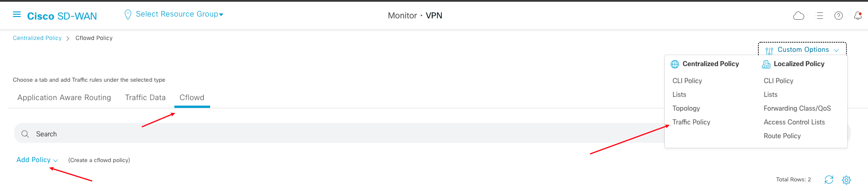This screenshot has height=191, width=868.
Task: Expand the Add Policy dropdown
Action: click(x=37, y=160)
